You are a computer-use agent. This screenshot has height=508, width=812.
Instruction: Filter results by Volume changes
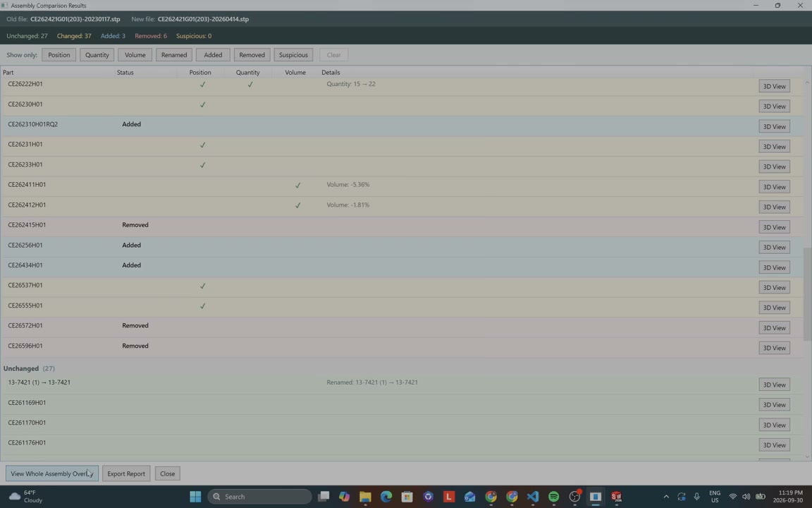135,55
